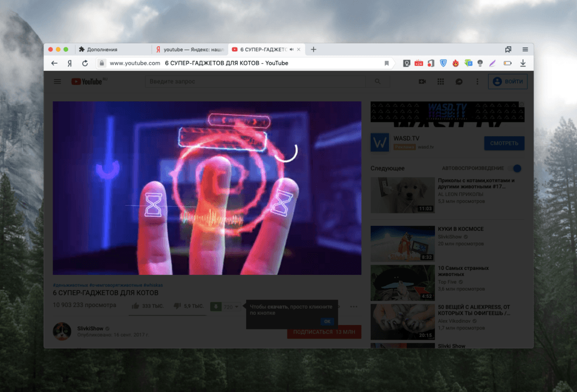Open the Приколы с котами video thumbnail
This screenshot has height=392, width=577.
pos(402,195)
